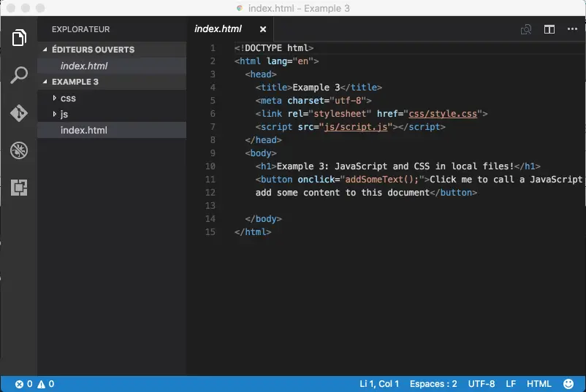Click the Example 3 title text on line 4
Image resolution: width=586 pixels, height=392 pixels.
[316, 88]
